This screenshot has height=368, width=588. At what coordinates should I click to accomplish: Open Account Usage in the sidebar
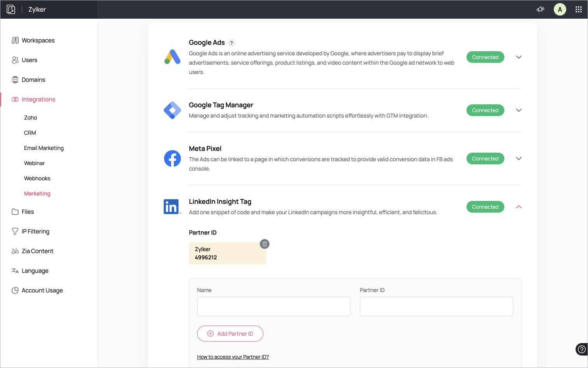coord(42,291)
